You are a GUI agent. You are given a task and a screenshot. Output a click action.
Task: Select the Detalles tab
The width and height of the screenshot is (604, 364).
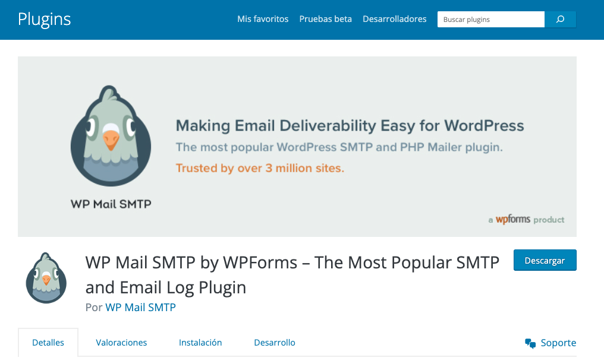48,343
